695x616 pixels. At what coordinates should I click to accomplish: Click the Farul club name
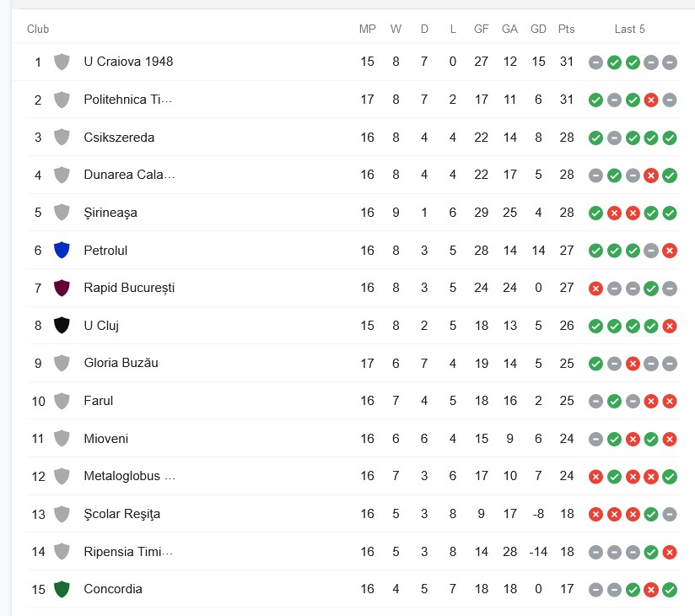[98, 401]
